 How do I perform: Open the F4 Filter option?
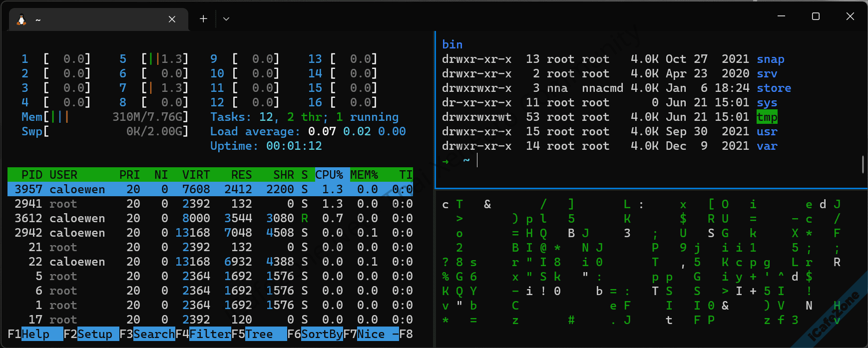coord(210,334)
